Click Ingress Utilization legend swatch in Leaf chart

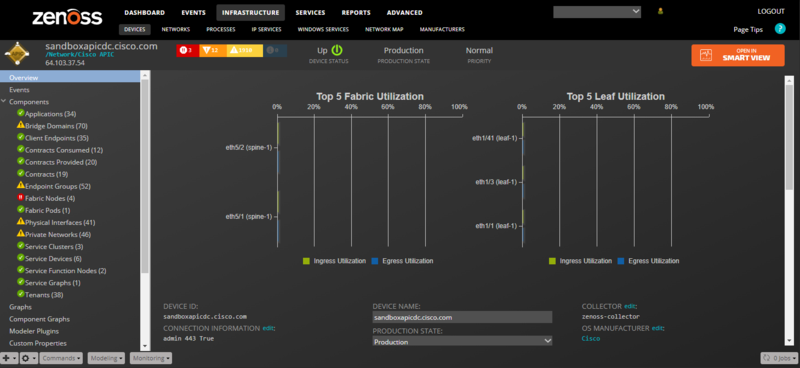click(552, 261)
